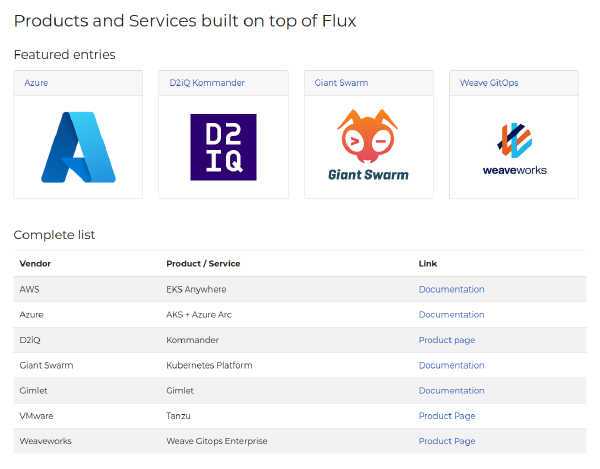Open Documentation link for AWS EKS Anywhere

click(451, 290)
